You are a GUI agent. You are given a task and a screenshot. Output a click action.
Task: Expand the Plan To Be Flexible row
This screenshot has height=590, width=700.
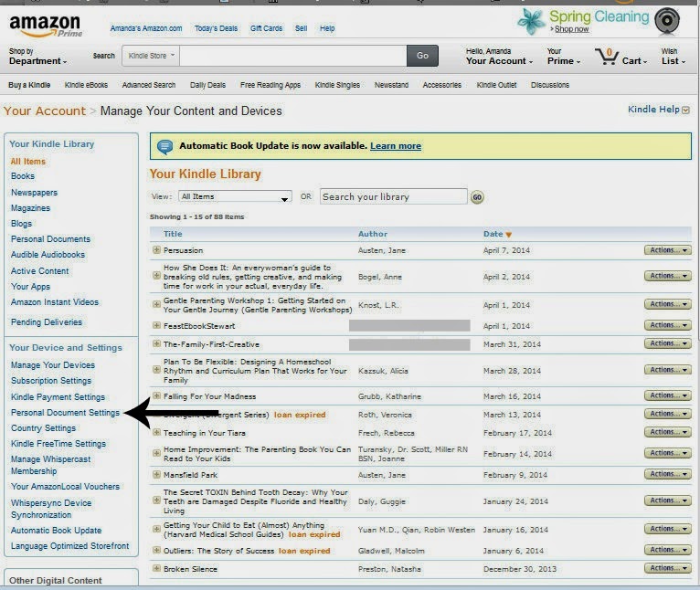[156, 370]
